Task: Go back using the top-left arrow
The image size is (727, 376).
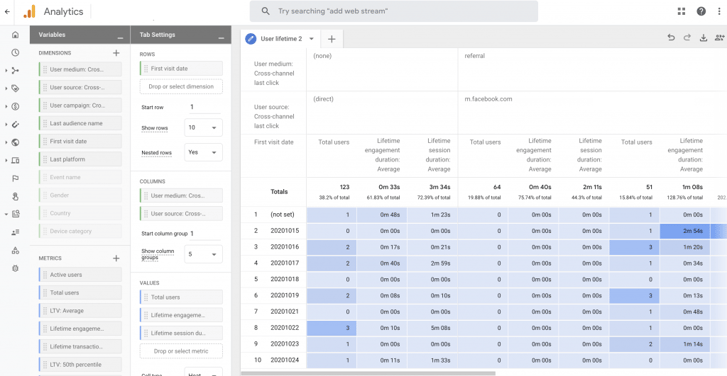Action: 7,12
